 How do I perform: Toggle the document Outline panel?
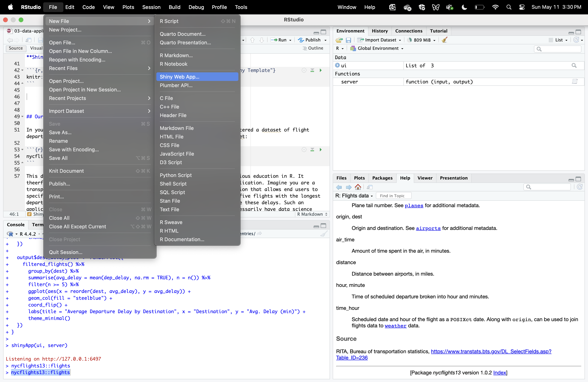(x=313, y=48)
